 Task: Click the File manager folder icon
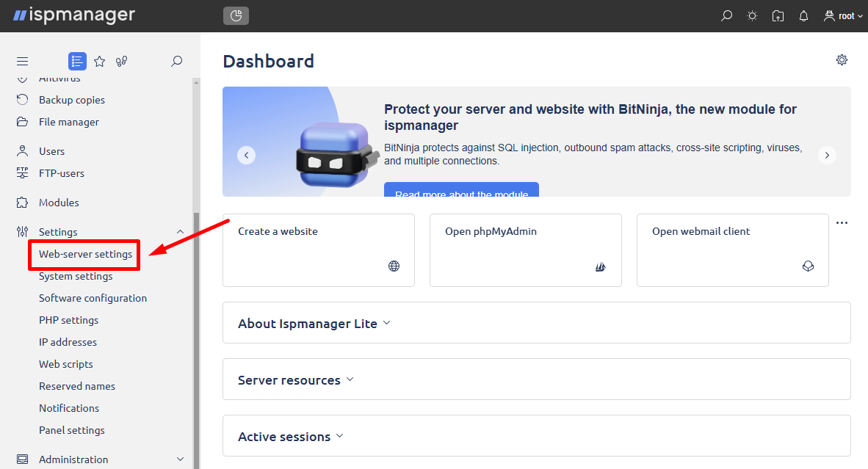click(22, 122)
